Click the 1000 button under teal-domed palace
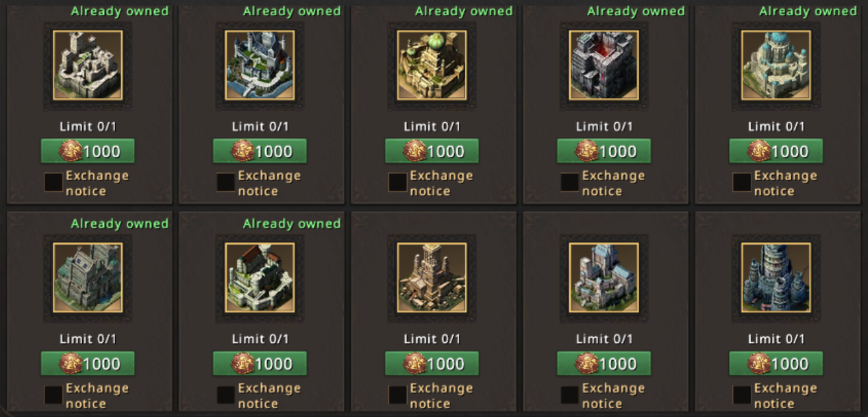Screen dimensions: 868x417 (776, 151)
